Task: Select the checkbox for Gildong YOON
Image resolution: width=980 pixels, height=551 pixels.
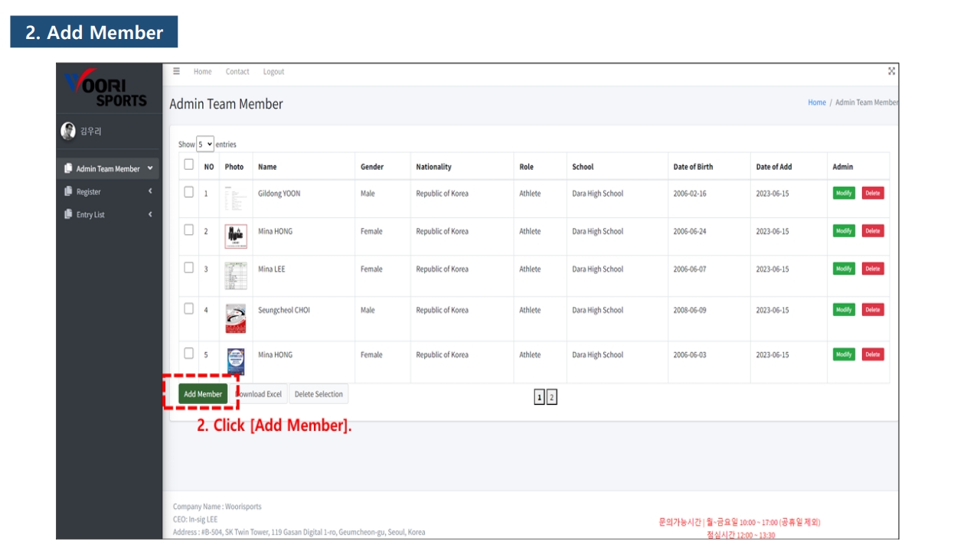Action: click(x=188, y=192)
